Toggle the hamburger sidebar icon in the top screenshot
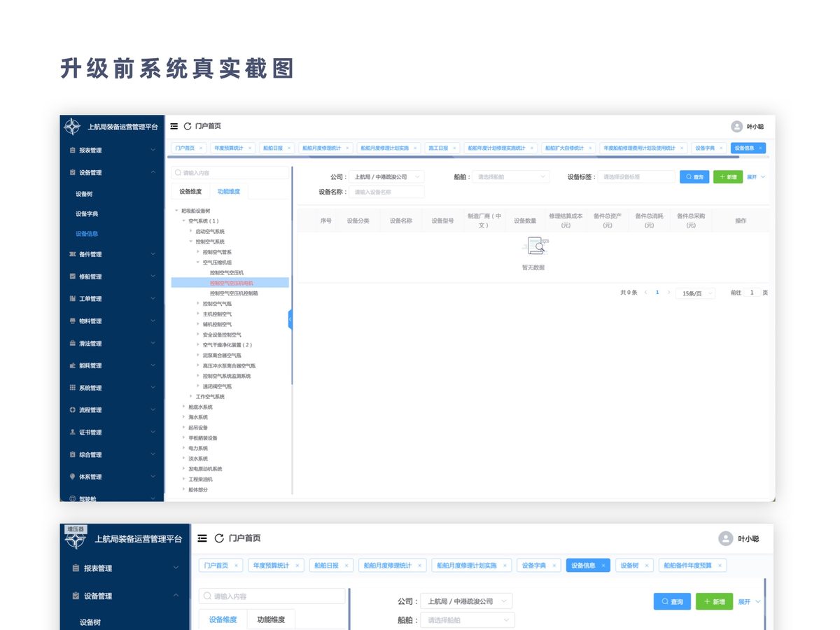The image size is (840, 630). [x=174, y=126]
